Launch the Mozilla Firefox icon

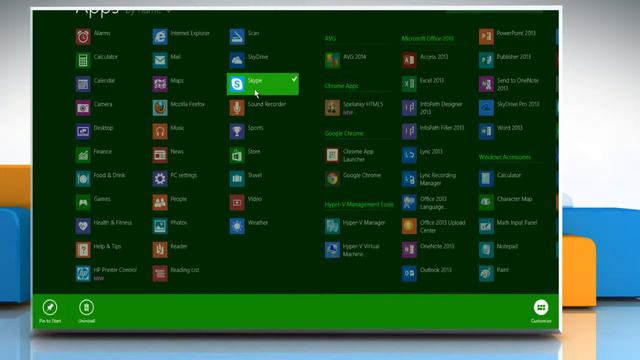tap(160, 108)
